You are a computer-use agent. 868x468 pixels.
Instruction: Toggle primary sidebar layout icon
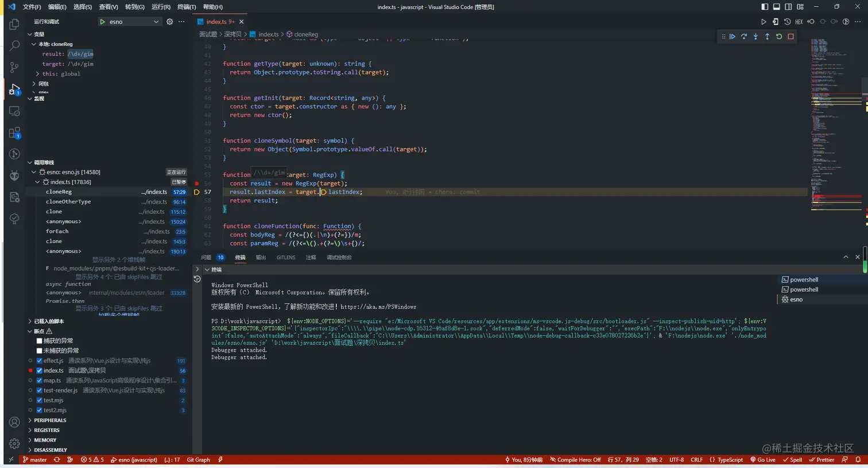coord(765,7)
